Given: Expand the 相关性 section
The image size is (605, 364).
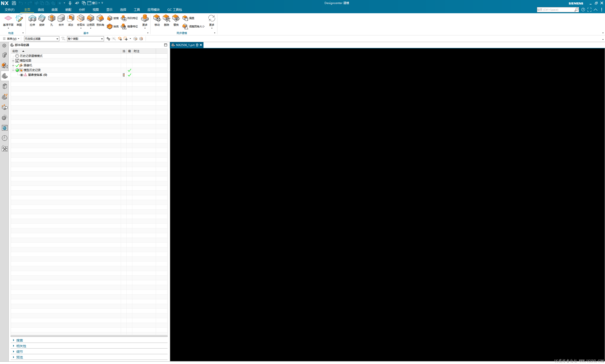Looking at the screenshot, I should (21, 346).
